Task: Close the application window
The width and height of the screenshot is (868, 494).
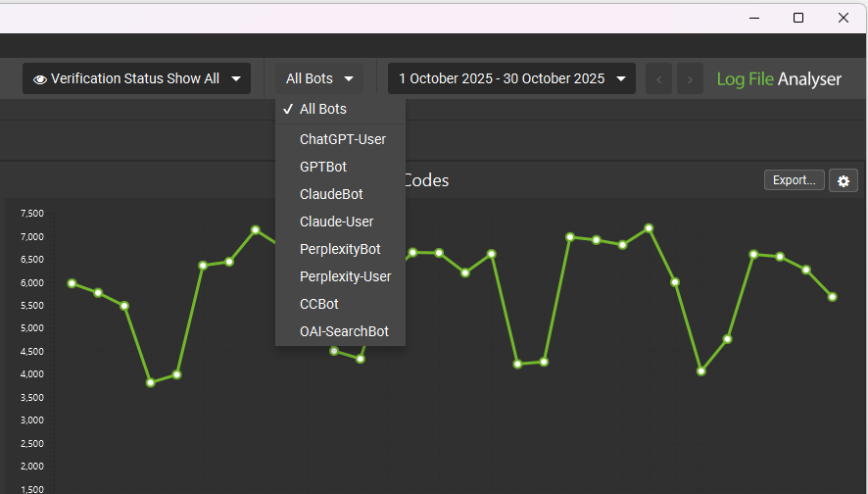Action: pos(844,18)
